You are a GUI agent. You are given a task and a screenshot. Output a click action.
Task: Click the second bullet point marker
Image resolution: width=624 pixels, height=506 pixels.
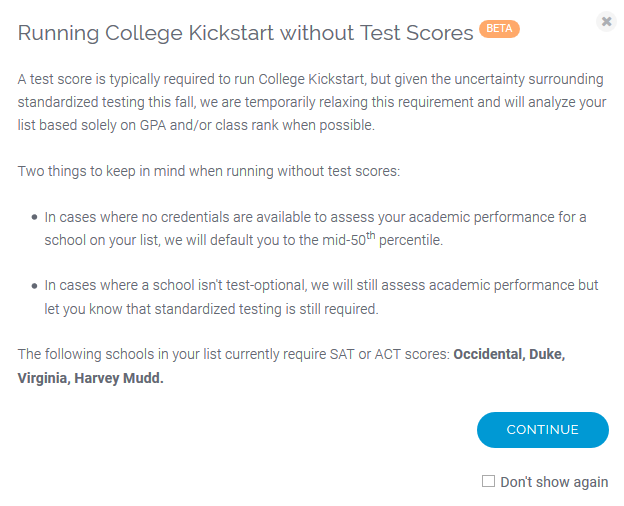click(x=35, y=286)
